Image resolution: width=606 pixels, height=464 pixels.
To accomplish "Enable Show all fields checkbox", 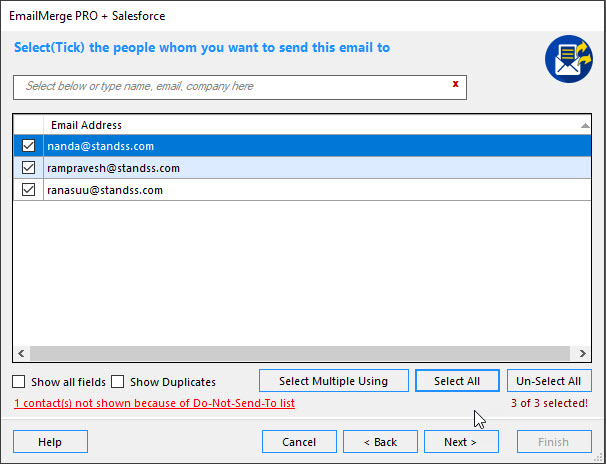I will point(19,382).
